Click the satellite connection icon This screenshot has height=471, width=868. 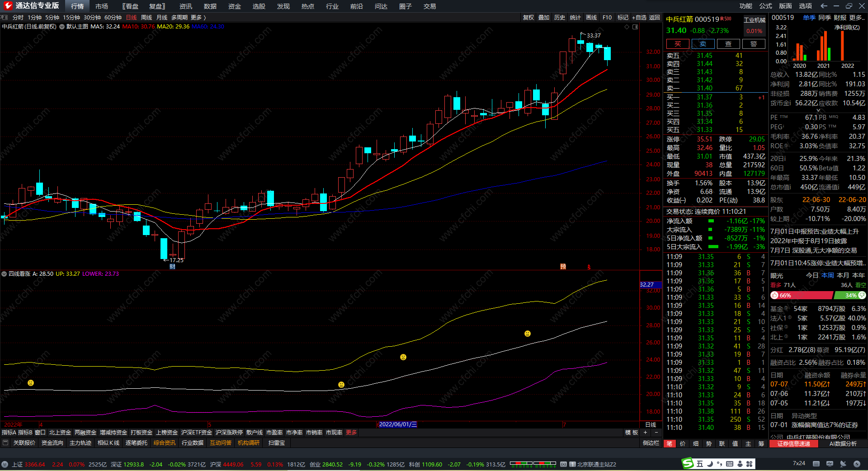[843, 464]
